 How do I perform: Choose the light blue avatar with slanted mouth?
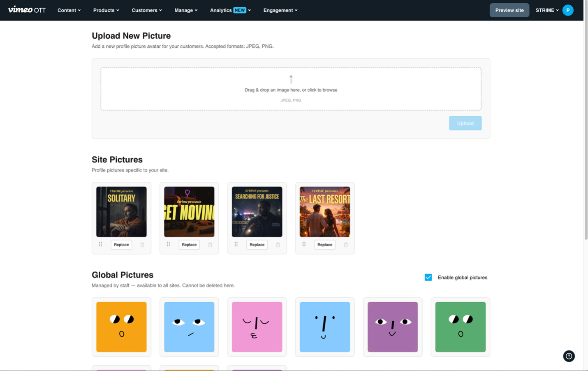pos(189,327)
